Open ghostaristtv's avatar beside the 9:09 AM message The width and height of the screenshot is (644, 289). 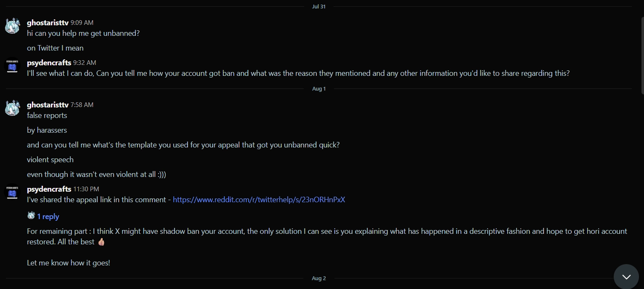[x=13, y=26]
